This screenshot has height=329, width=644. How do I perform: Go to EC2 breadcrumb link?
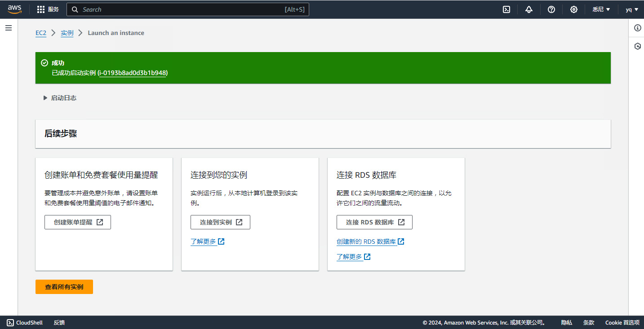click(x=41, y=33)
